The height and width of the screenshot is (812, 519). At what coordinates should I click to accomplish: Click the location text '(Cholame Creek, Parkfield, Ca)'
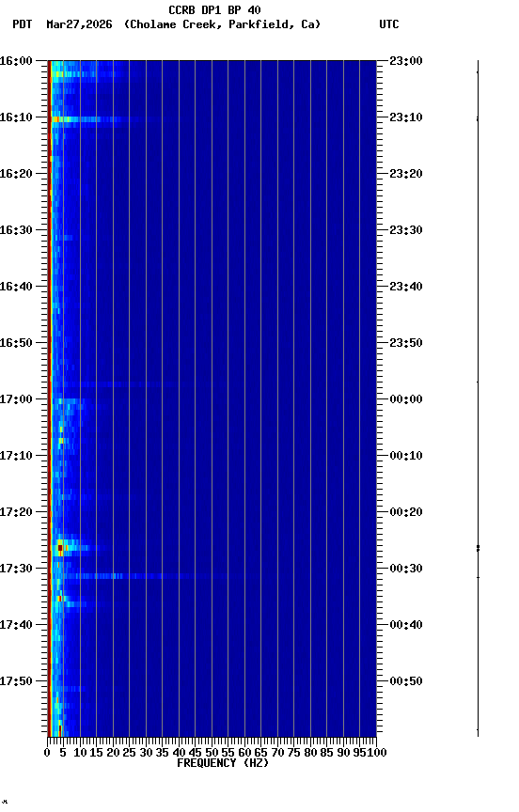point(222,24)
